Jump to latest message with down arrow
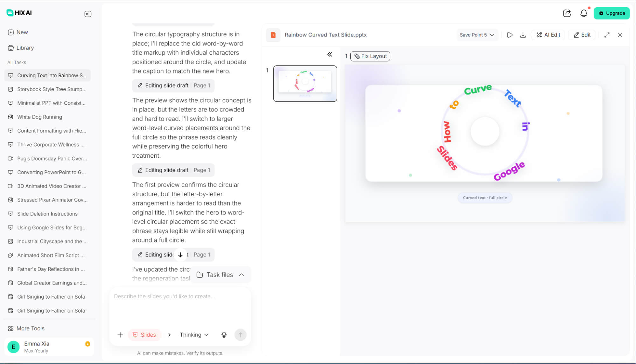This screenshot has height=364, width=636. click(180, 255)
